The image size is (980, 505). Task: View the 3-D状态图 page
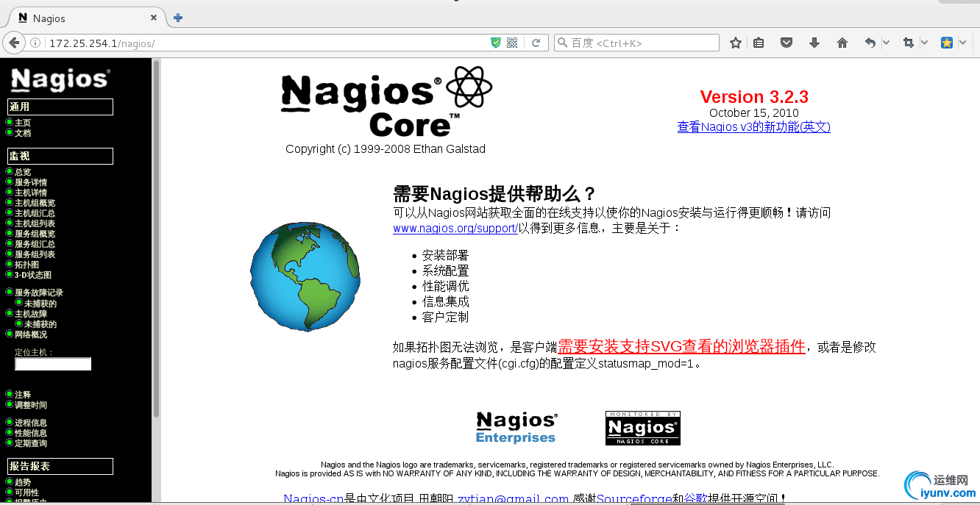click(x=33, y=275)
